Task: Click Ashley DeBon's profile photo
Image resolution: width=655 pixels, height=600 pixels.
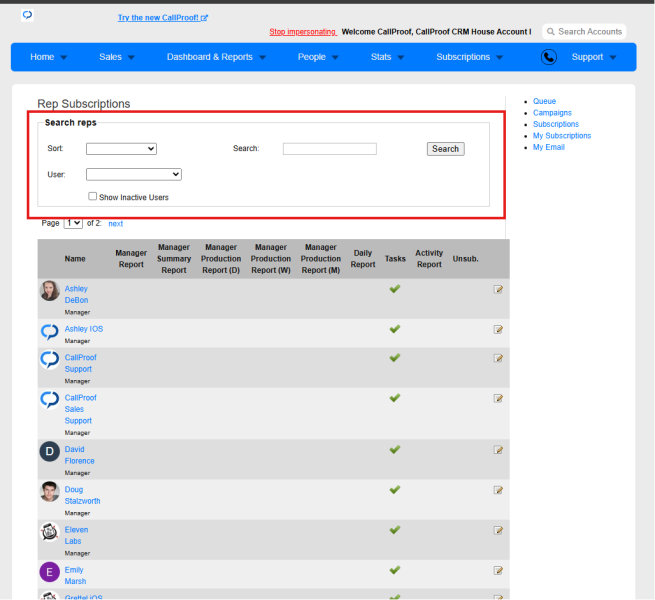Action: pyautogui.click(x=50, y=290)
